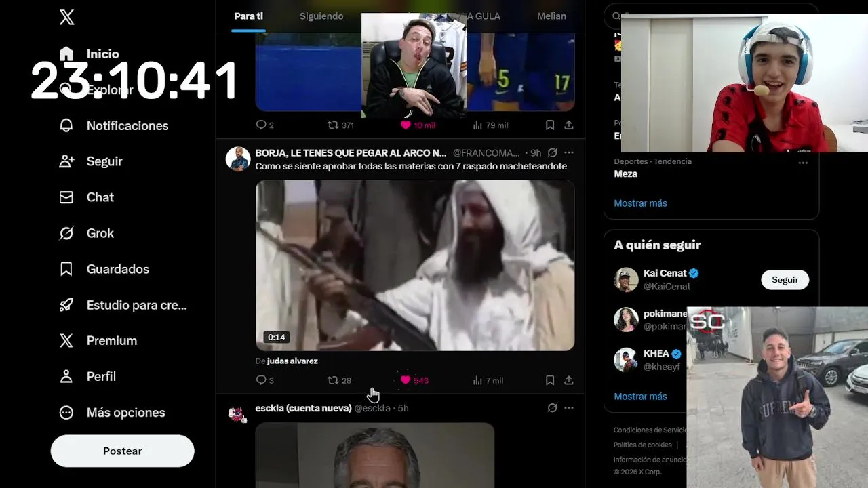Unlike the post with 10 mil likes
Screen dimensions: 868x488
coord(417,125)
